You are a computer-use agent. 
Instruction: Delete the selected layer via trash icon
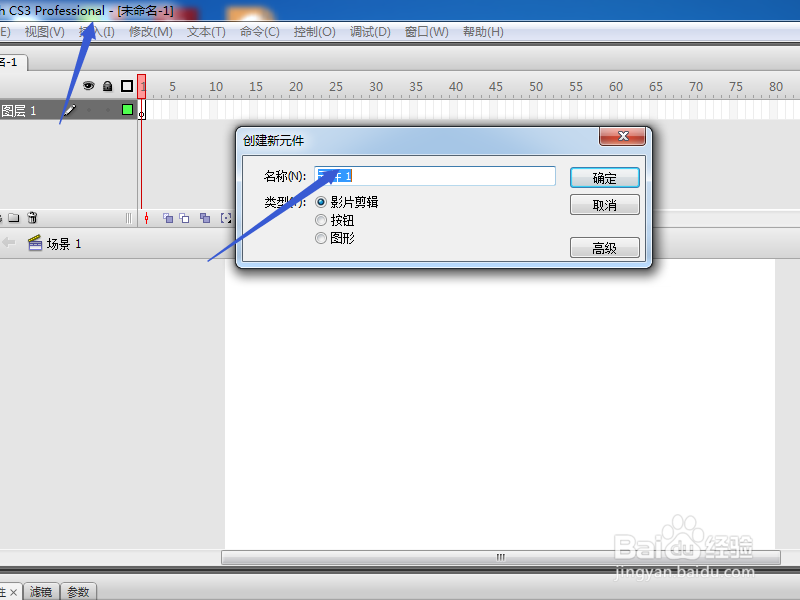(x=32, y=217)
